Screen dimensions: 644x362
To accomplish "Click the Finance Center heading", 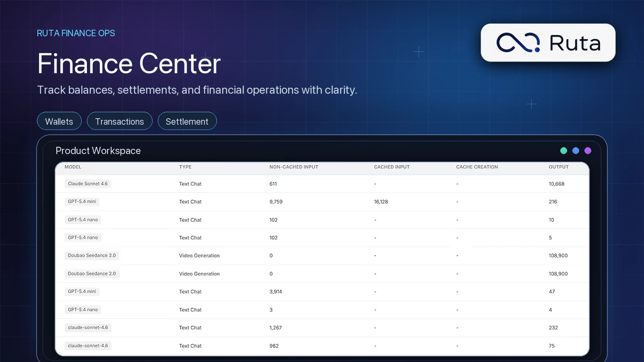I will point(129,64).
